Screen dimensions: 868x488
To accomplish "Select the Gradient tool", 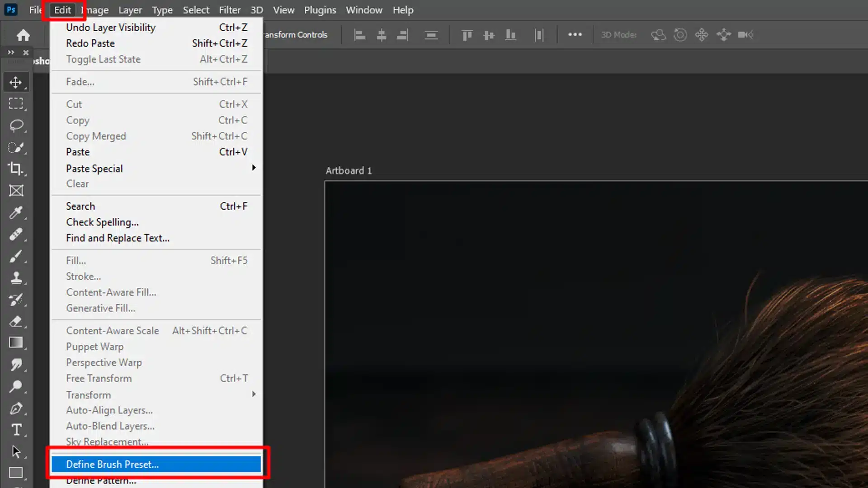I will 16,343.
